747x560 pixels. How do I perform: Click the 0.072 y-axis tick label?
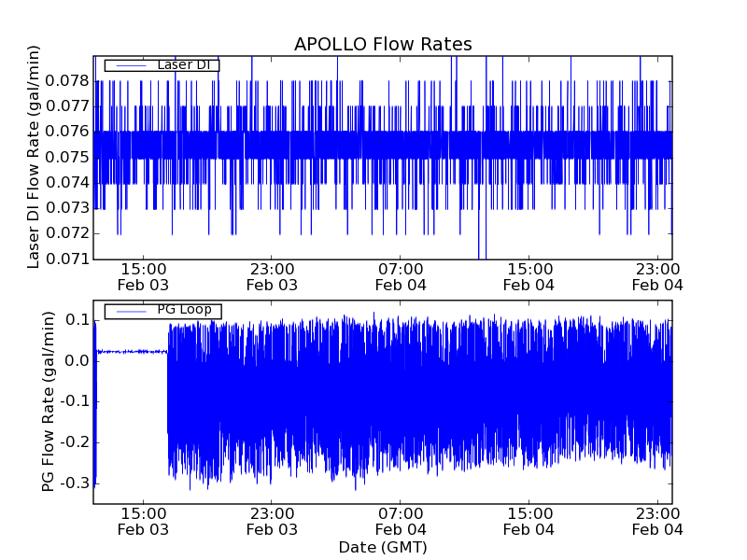67,233
